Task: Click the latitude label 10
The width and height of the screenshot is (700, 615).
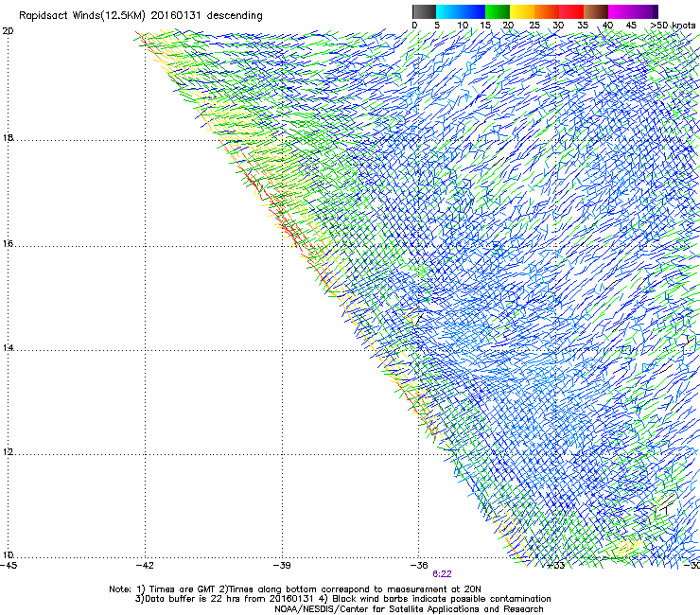Action: tap(8, 555)
